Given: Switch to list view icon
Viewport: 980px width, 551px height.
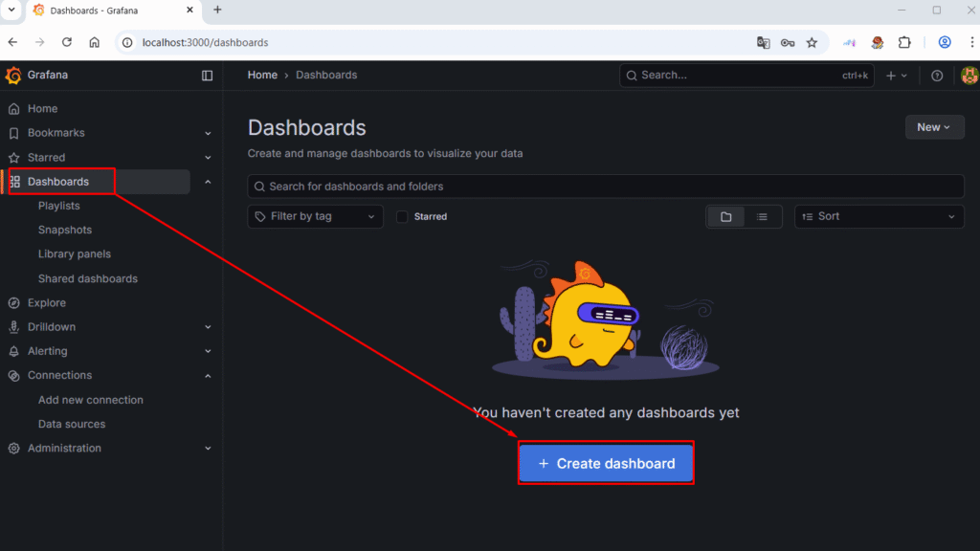Looking at the screenshot, I should (x=762, y=217).
